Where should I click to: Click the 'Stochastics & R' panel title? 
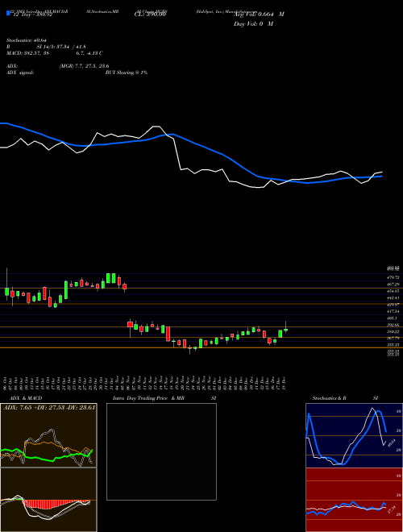329,398
